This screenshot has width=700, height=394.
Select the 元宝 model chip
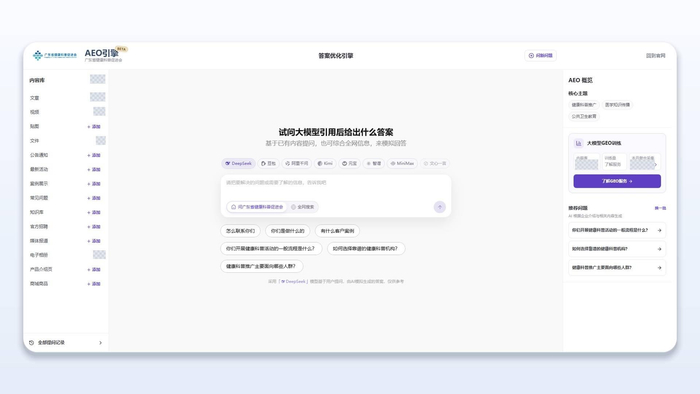click(x=349, y=163)
